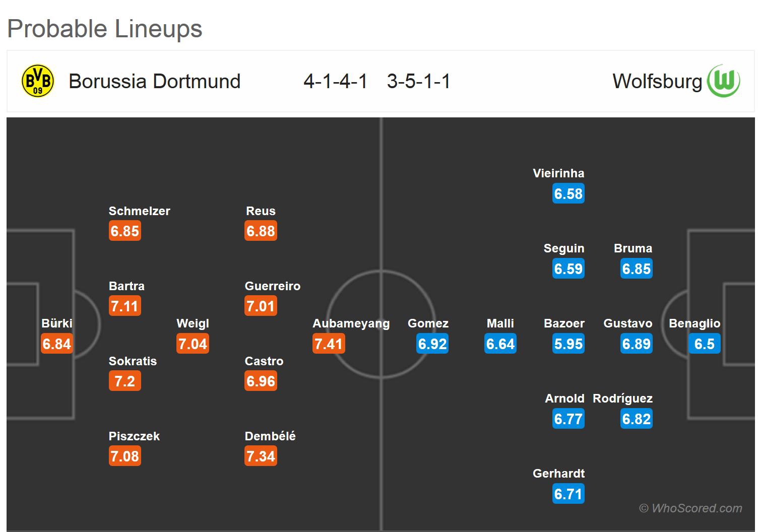Click the 3-5-1-1 formation text

[x=418, y=81]
